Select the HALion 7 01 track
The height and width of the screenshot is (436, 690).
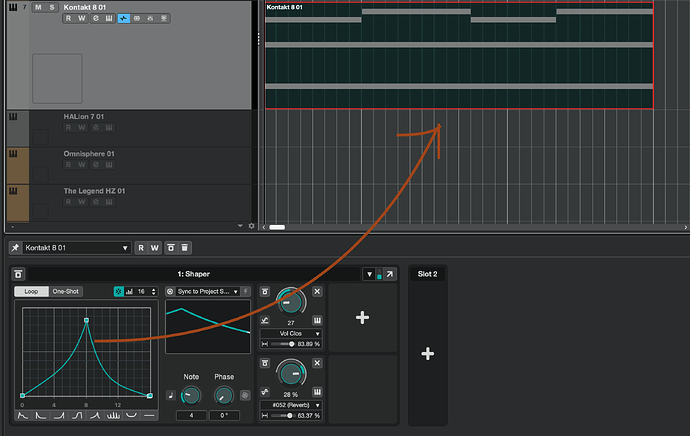[x=84, y=117]
